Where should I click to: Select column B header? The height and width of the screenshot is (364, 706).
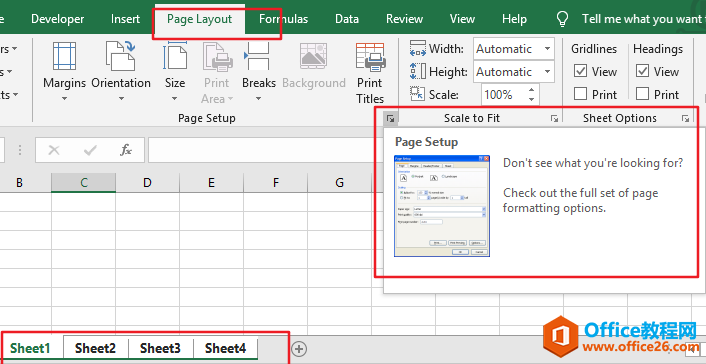click(19, 182)
